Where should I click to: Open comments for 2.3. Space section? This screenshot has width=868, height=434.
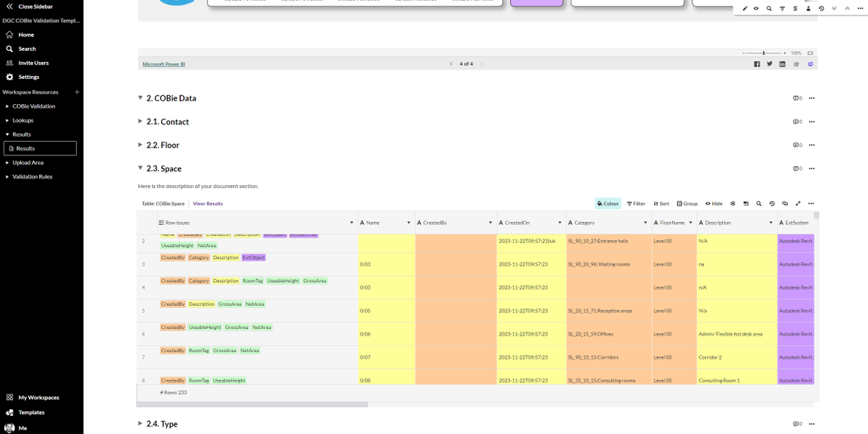coord(797,169)
